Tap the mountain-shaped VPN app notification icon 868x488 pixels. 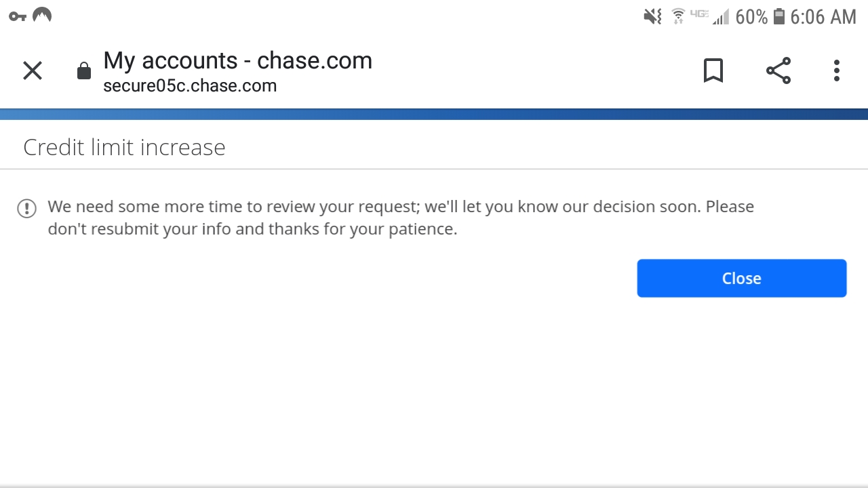42,15
